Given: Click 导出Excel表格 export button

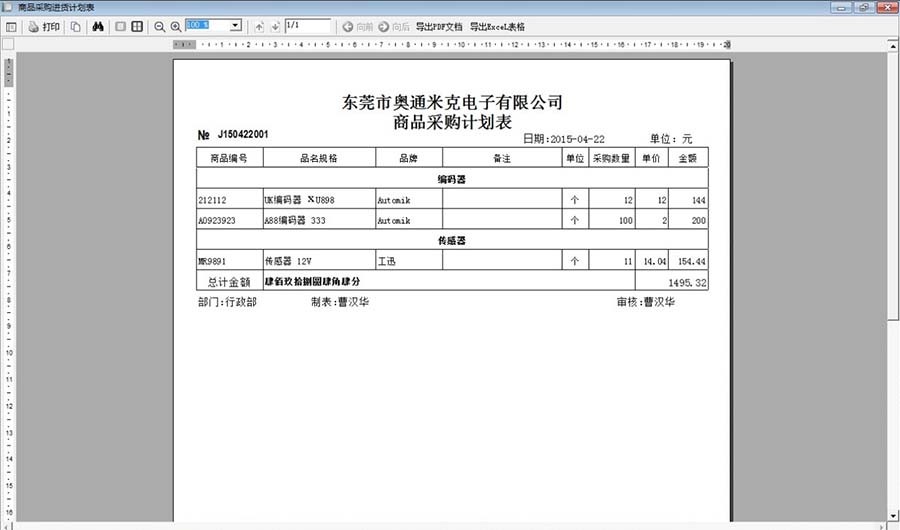Looking at the screenshot, I should (497, 27).
